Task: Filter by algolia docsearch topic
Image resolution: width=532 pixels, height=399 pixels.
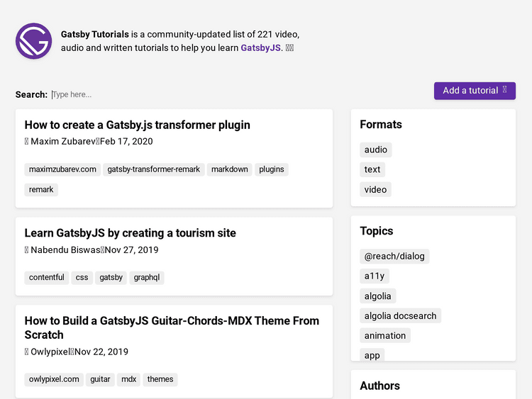Action: click(x=400, y=315)
